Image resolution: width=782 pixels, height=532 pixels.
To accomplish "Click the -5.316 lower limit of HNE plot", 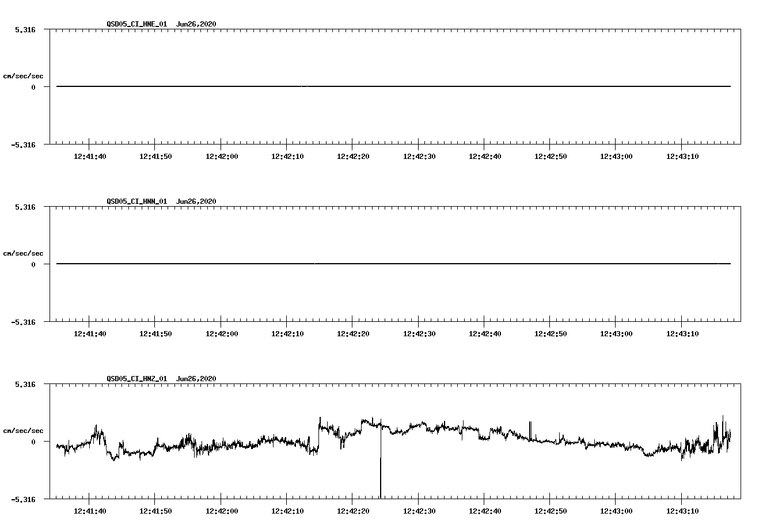I will pos(23,145).
